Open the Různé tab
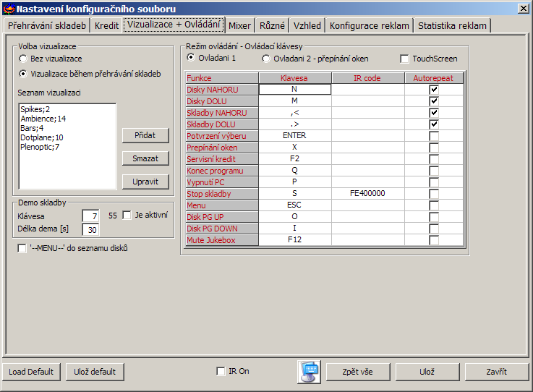Viewport: 533px width, 392px height. click(272, 25)
